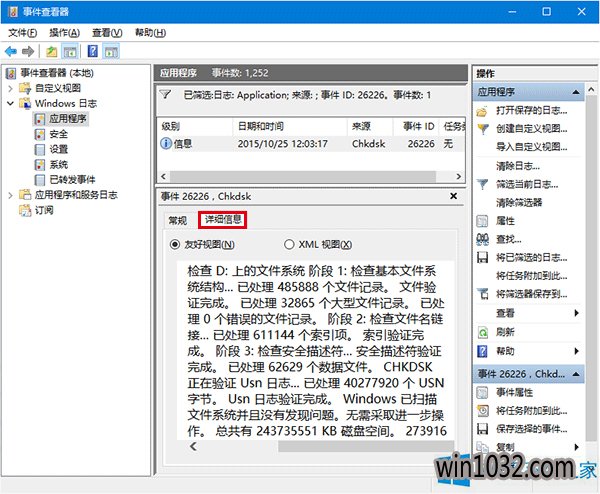The image size is (600, 494).
Task: Click the Forward arrow in the toolbar
Action: tap(28, 51)
